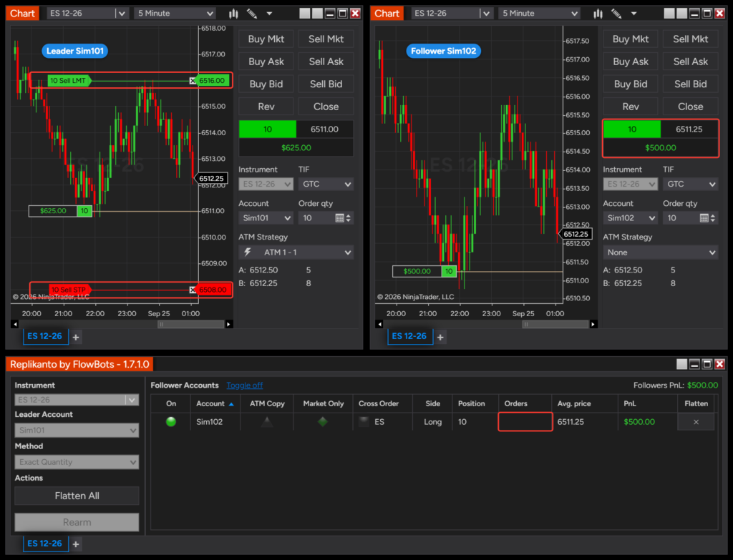
Task: Open Sim101 account dropdown in Leader chart
Action: [x=266, y=218]
